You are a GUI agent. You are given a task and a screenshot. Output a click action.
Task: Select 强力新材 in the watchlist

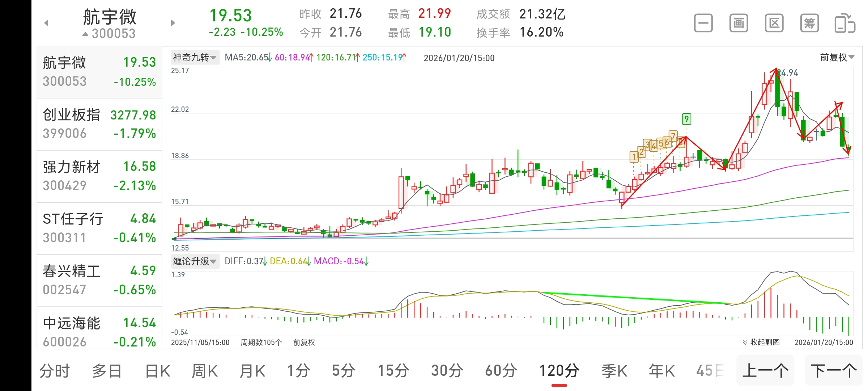(99, 176)
